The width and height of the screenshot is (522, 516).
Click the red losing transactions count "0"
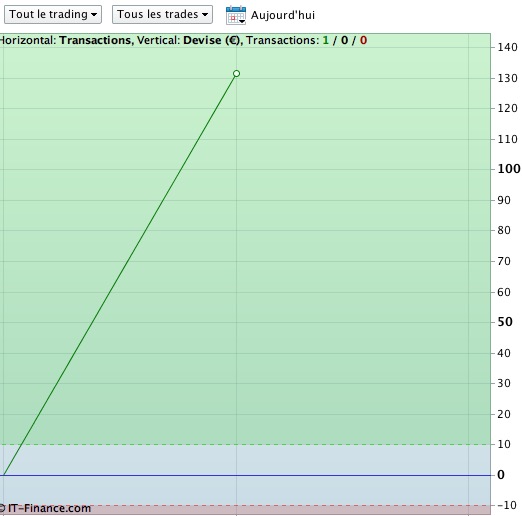(363, 40)
